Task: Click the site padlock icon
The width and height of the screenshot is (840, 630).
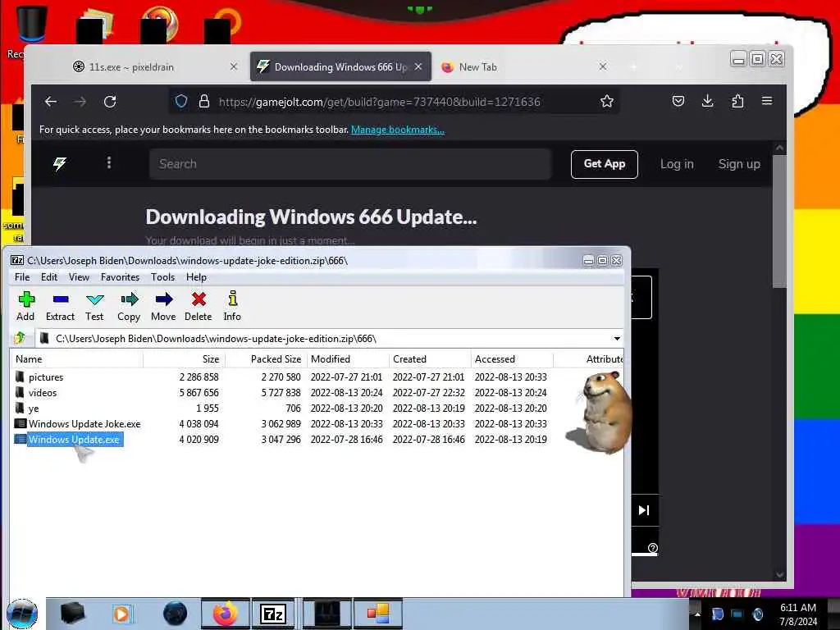Action: 204,101
